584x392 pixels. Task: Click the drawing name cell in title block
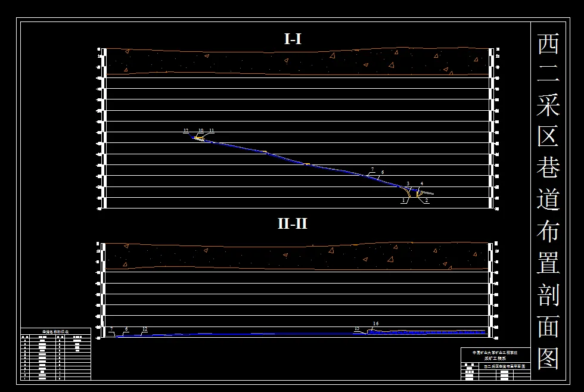(505, 366)
